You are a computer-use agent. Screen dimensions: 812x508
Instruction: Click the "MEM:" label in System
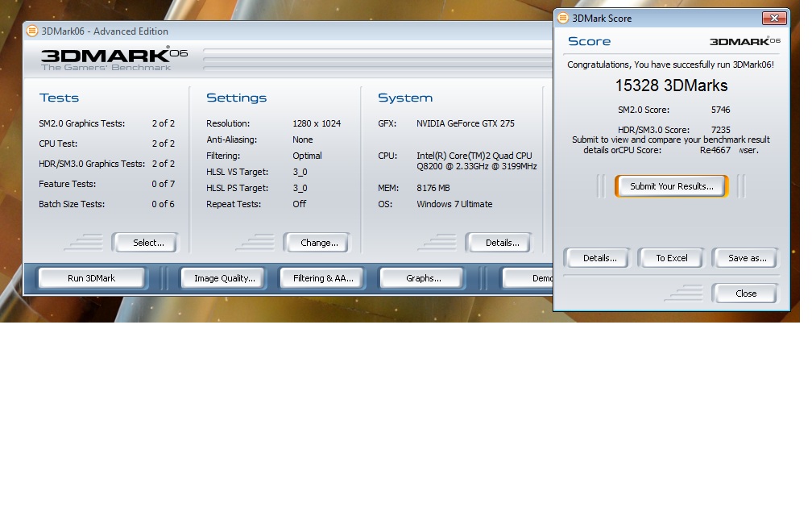click(x=388, y=188)
